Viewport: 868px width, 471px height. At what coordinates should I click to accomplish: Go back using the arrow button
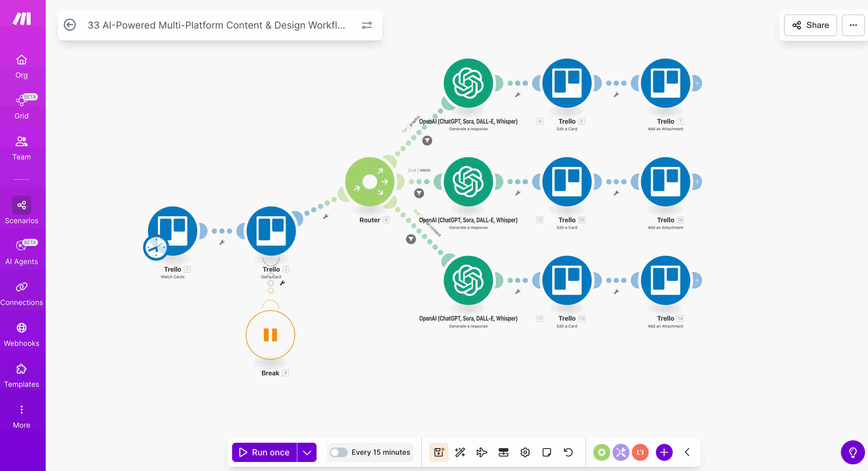(x=70, y=25)
